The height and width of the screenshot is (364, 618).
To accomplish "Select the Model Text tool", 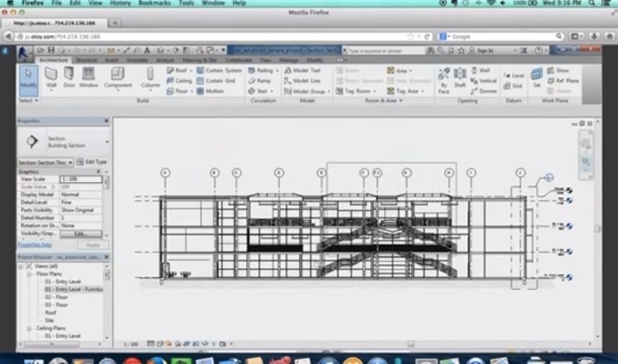I will click(302, 70).
